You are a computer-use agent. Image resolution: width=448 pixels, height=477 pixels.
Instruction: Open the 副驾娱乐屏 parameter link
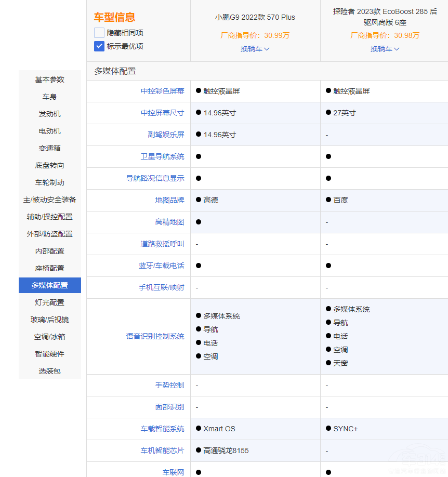166,135
